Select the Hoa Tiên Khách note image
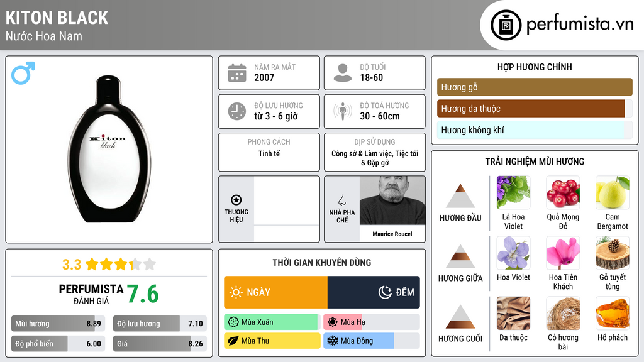 (x=563, y=253)
